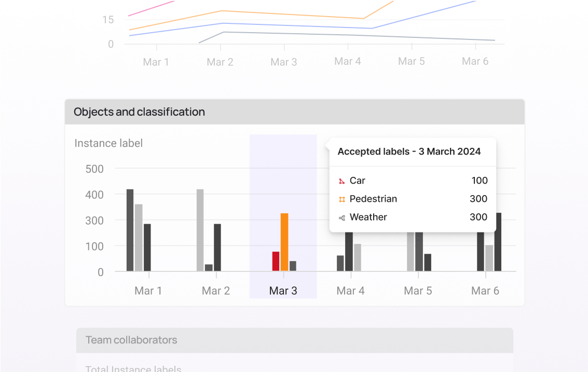Collapse the Objects and classification panel

tap(139, 112)
